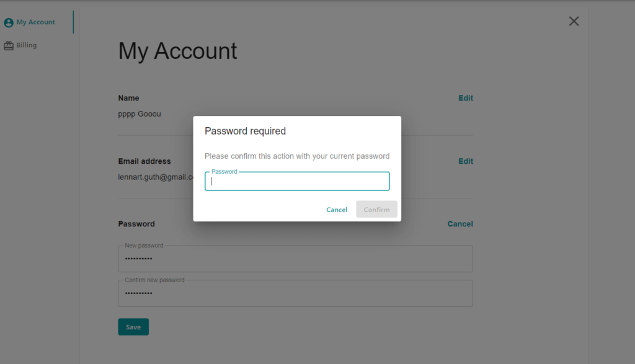Close the account settings with the X icon
This screenshot has width=635, height=364.
click(574, 22)
